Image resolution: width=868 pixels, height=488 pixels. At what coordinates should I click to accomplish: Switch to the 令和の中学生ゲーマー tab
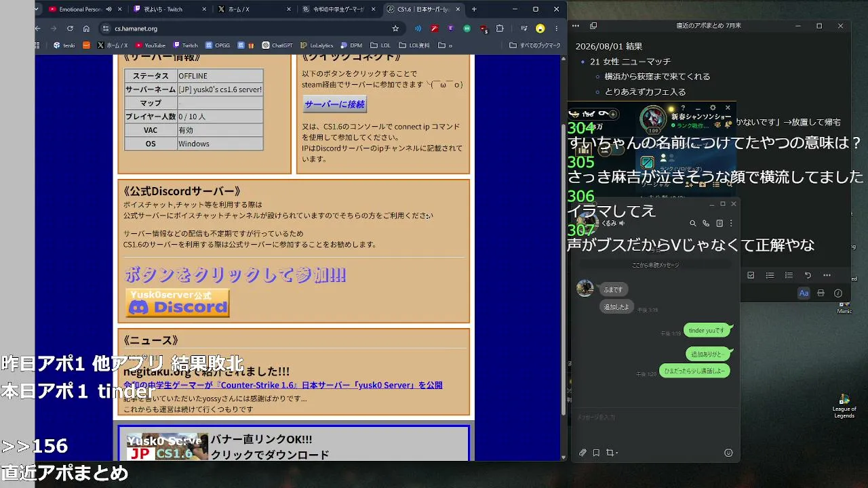337,9
